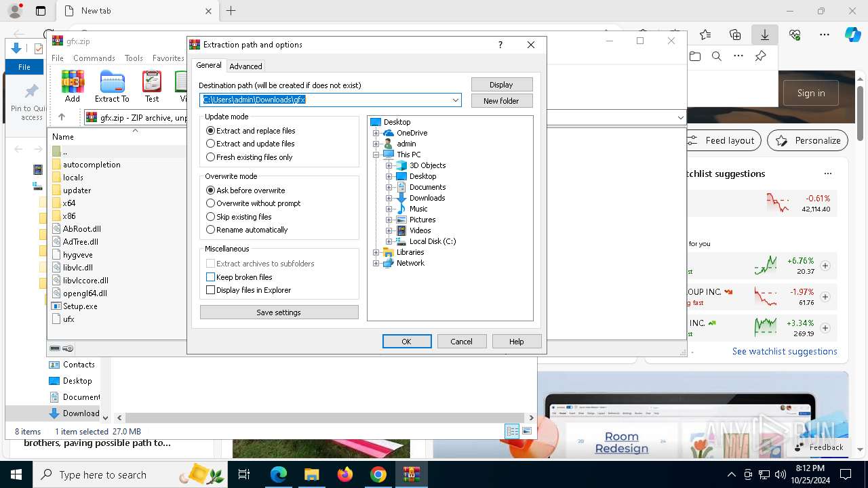This screenshot has width=868, height=488.
Task: Open WinRAR Commands menu
Action: [x=94, y=58]
